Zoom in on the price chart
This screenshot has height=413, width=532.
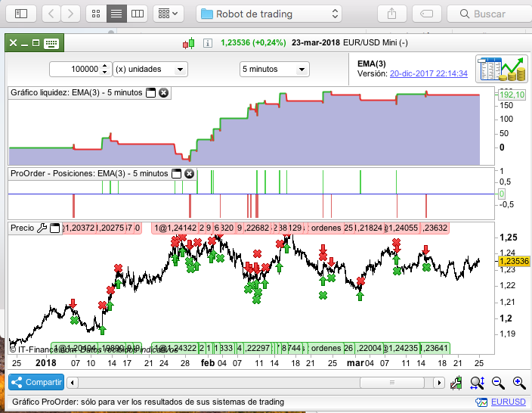pos(518,383)
